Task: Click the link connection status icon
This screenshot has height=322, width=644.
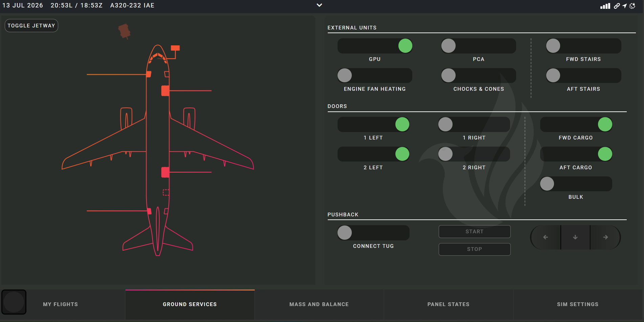Action: coord(617,6)
